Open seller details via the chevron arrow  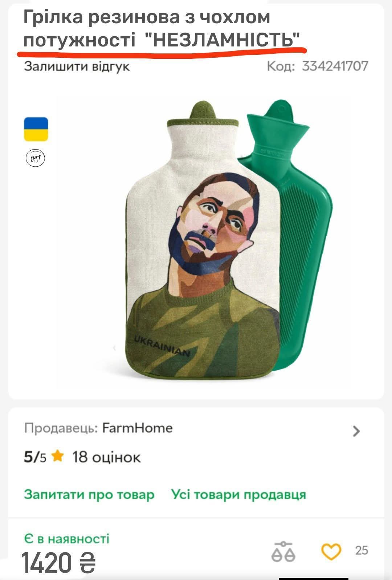[x=356, y=431]
